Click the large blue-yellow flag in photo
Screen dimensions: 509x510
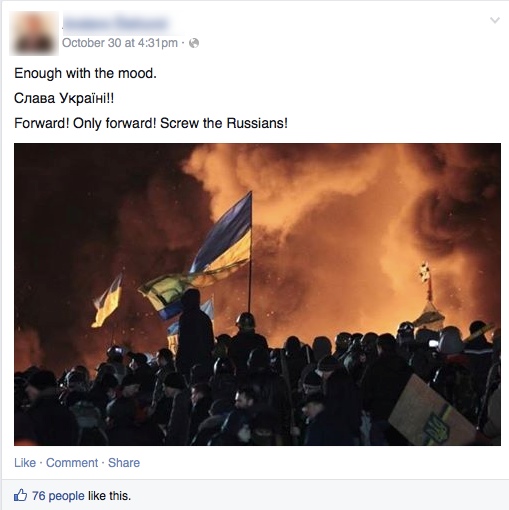[222, 237]
